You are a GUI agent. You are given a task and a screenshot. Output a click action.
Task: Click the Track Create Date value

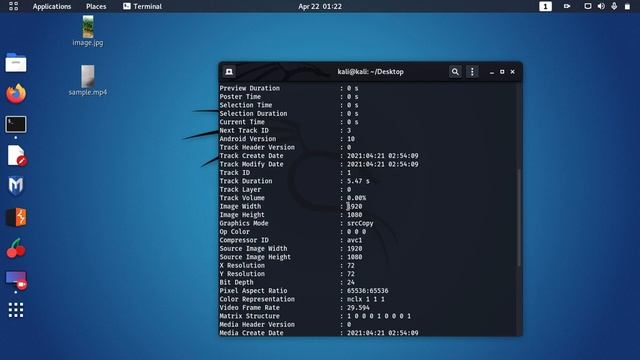pyautogui.click(x=382, y=156)
